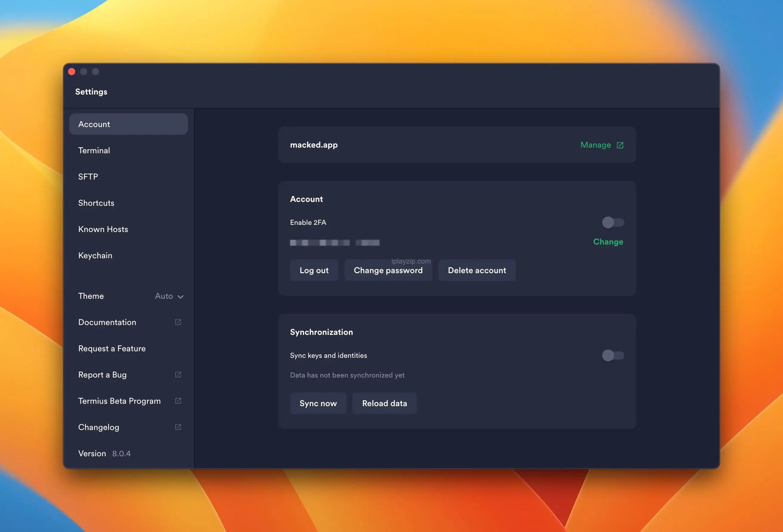Click the Known Hosts sidebar icon
The image size is (783, 532).
[103, 229]
